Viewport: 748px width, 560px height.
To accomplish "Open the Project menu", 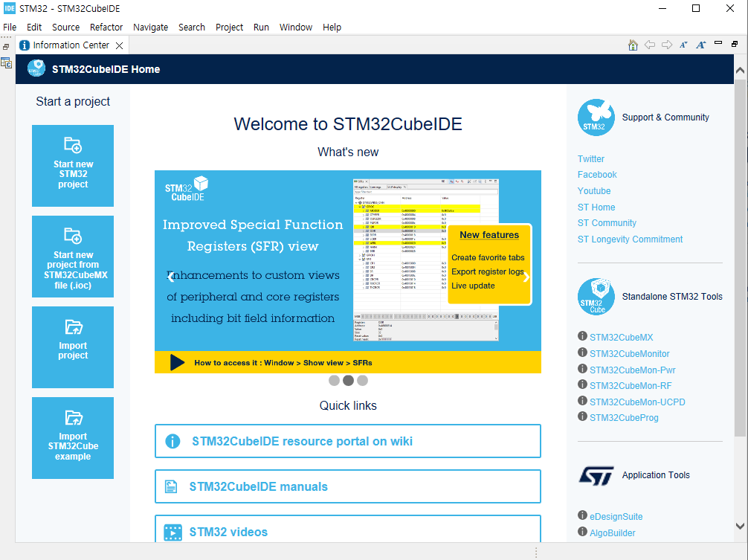I will [x=229, y=28].
